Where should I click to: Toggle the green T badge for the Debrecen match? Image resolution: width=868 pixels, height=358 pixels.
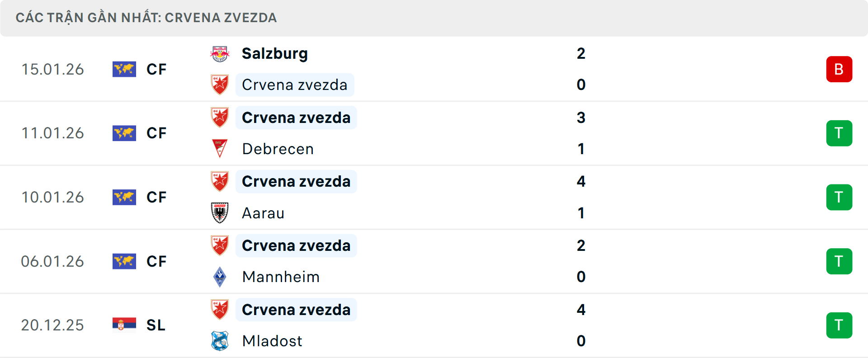(840, 133)
